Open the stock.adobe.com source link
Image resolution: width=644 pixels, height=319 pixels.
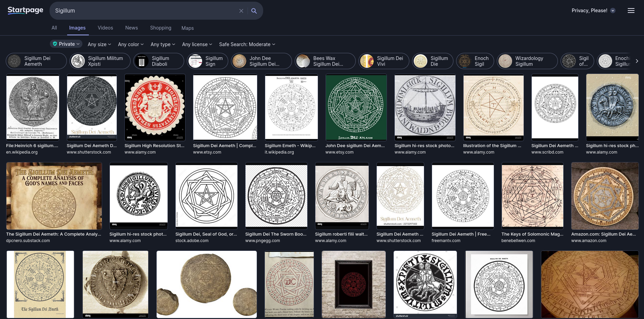pyautogui.click(x=192, y=241)
